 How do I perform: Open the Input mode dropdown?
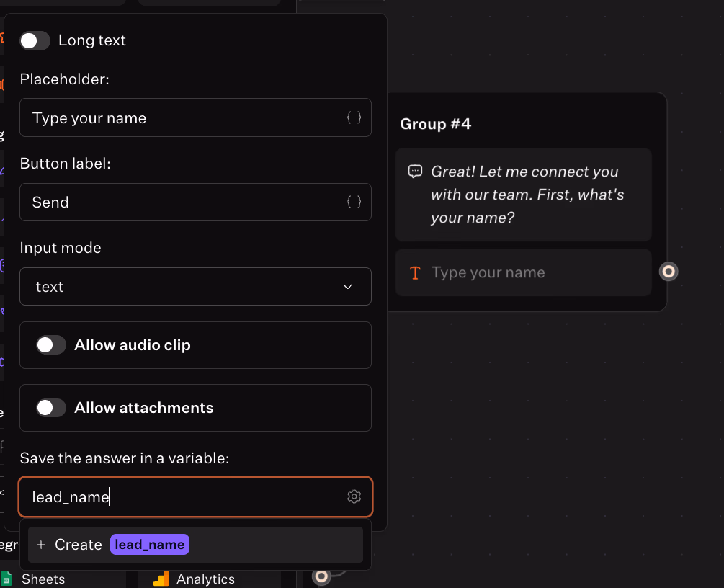coord(195,286)
